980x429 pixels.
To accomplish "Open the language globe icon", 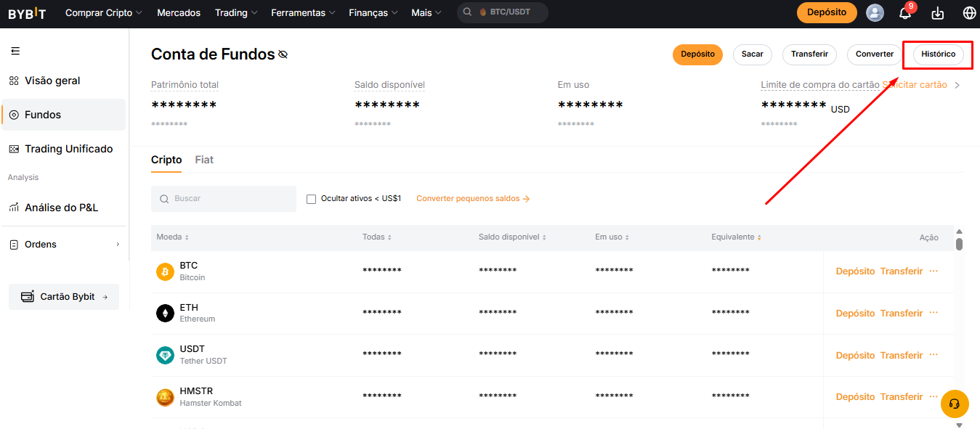I will (969, 13).
